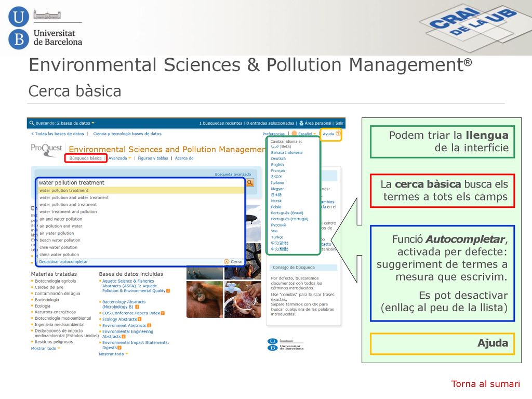Click the magnifier search button beside the query box

(250, 183)
